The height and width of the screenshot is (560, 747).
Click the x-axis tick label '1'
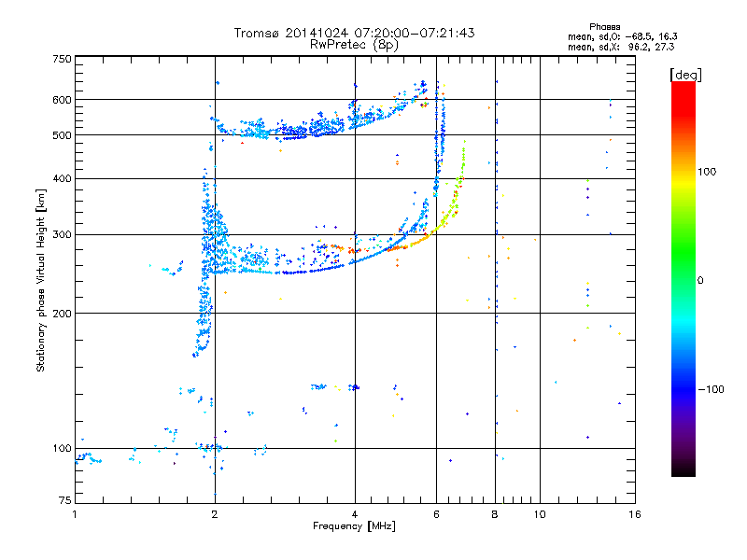click(x=75, y=514)
